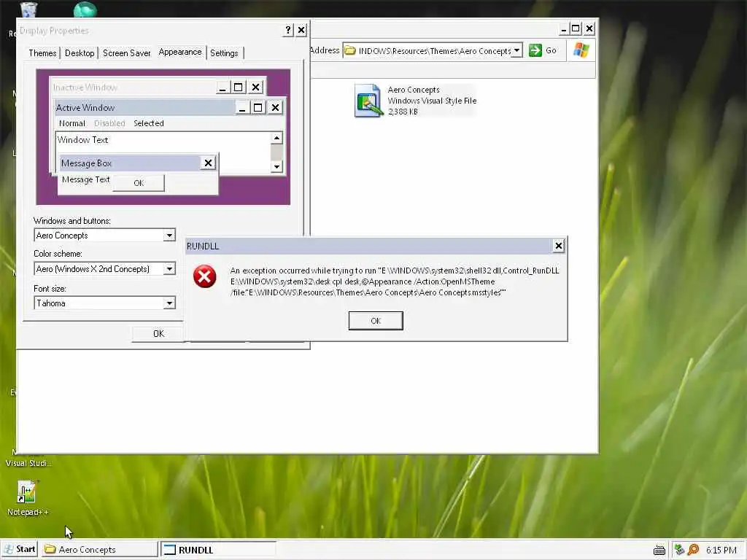Screen dimensions: 747x560
Task: Click the Visual Studio desktop shortcut label
Action: tap(28, 463)
